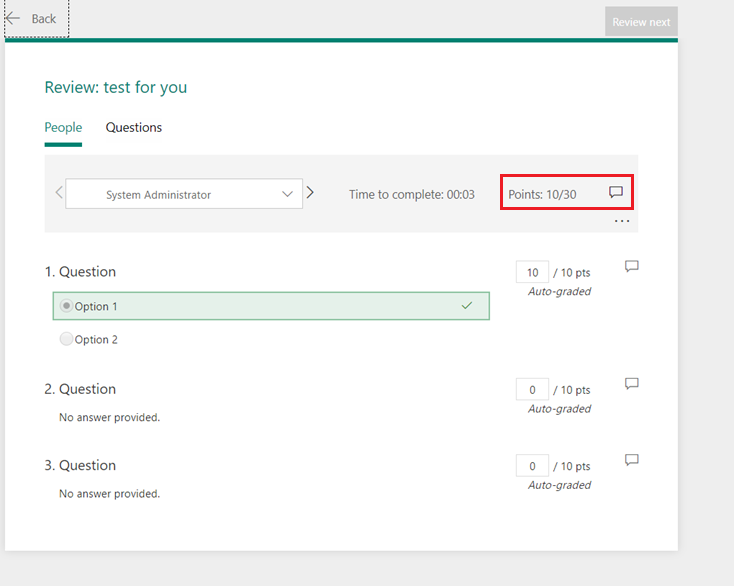
Task: Click the green checkmark on Option 1
Action: coord(467,306)
